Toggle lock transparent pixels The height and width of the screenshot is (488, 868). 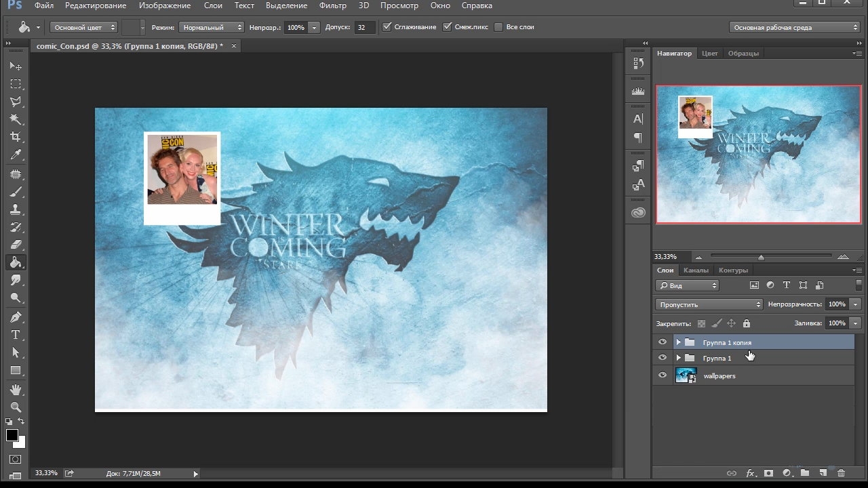701,323
